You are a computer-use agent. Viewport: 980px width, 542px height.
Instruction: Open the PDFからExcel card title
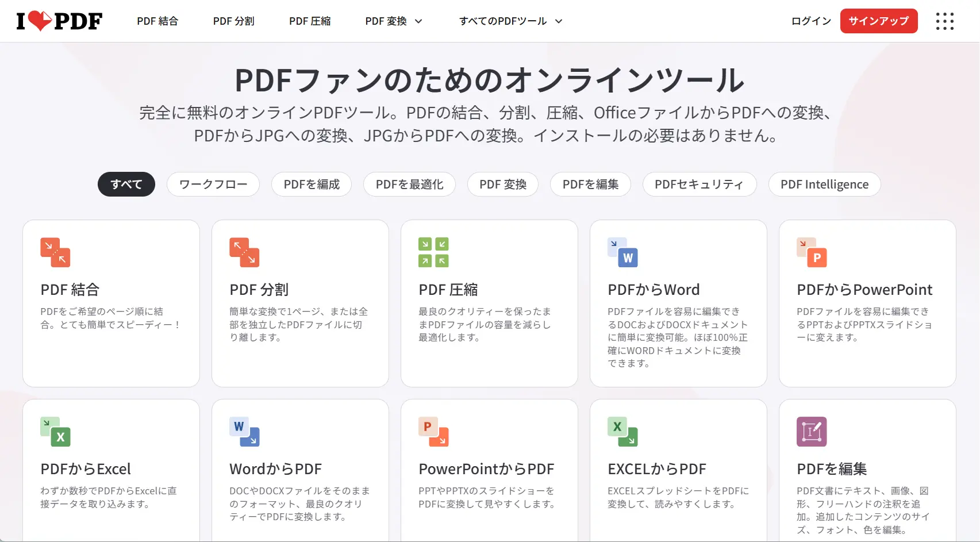click(x=86, y=469)
